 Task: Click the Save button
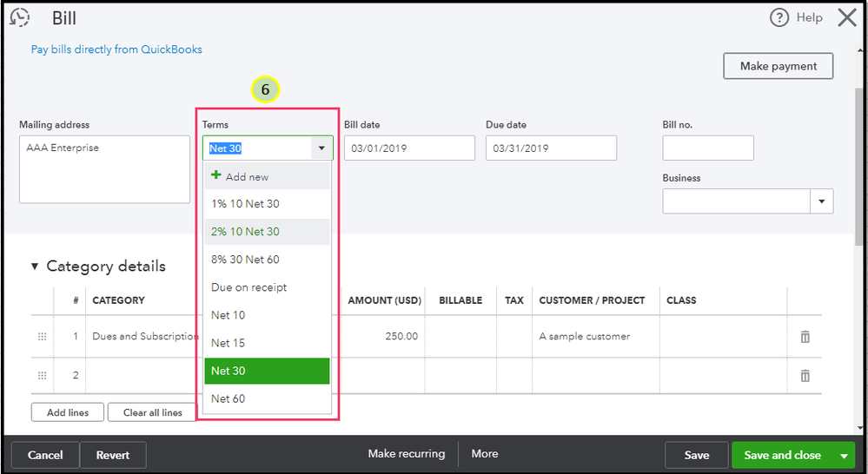[x=696, y=455]
